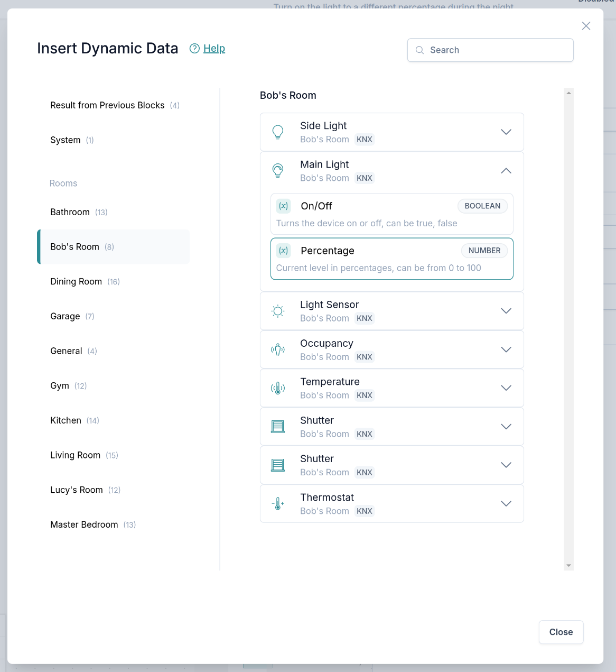This screenshot has height=672, width=616.
Task: Click the help question mark icon
Action: click(194, 49)
